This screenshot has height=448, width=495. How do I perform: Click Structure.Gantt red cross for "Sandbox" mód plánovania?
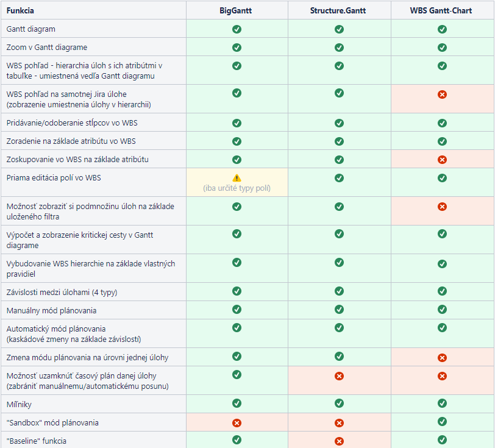click(x=340, y=423)
